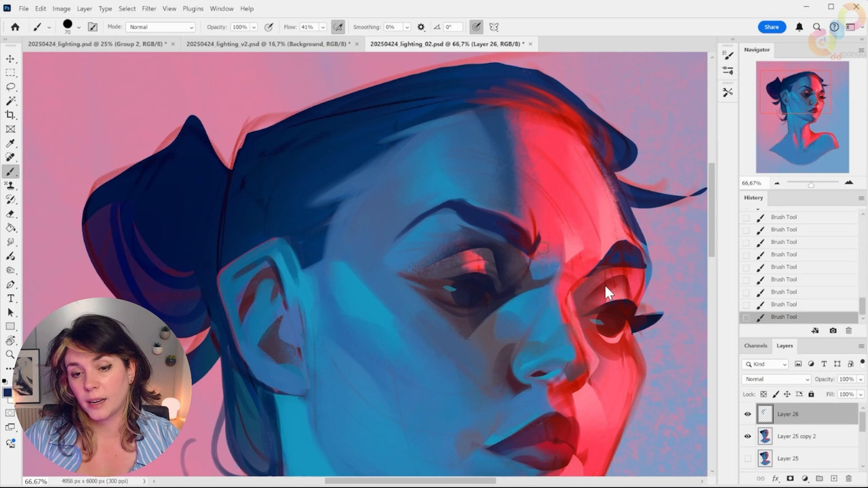
Task: Switch to 20250424_lighting_v2.psd tab
Action: pyautogui.click(x=268, y=44)
